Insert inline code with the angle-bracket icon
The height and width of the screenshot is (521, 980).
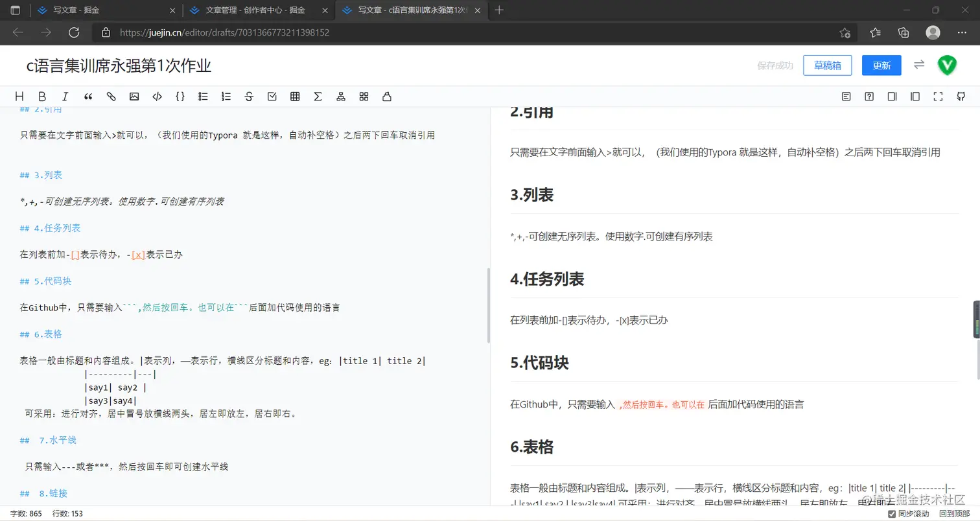pos(157,97)
